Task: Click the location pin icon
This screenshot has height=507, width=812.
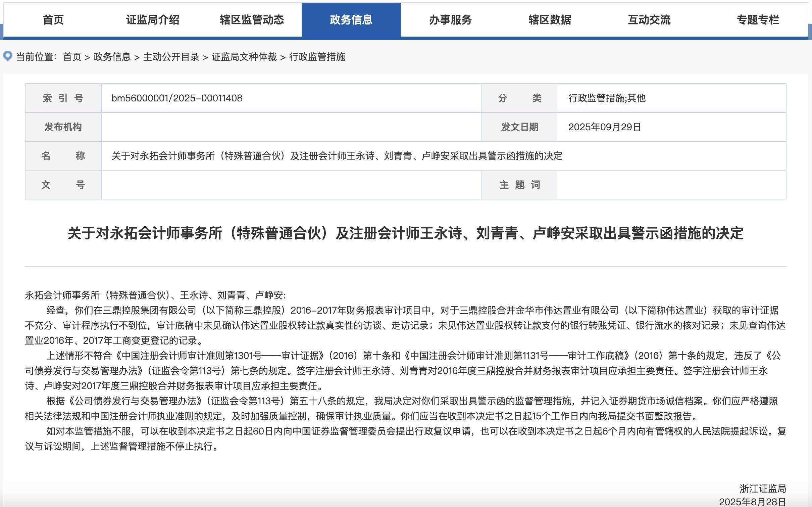Action: tap(8, 56)
